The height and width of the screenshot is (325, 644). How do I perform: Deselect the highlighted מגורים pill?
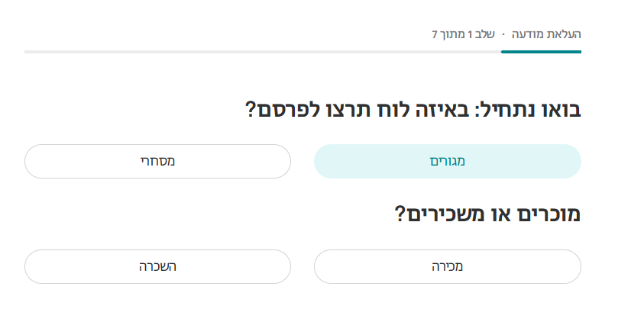[x=448, y=161]
